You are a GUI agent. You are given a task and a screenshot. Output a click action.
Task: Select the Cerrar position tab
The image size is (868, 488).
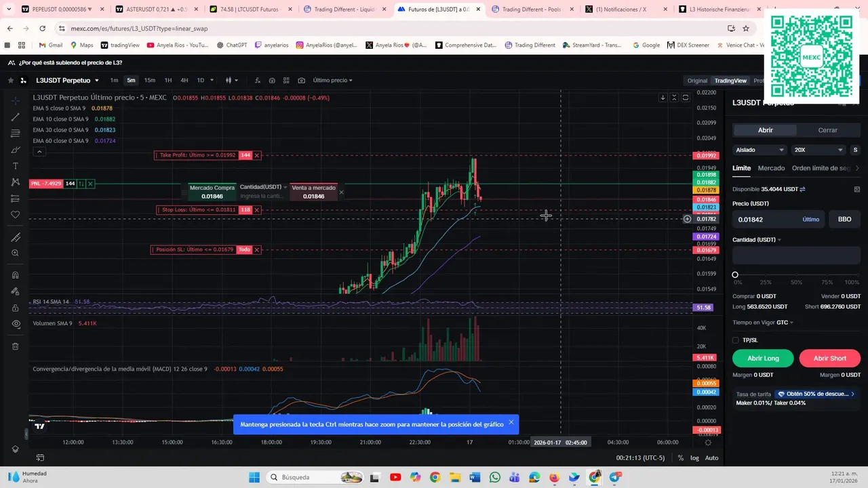click(x=827, y=130)
